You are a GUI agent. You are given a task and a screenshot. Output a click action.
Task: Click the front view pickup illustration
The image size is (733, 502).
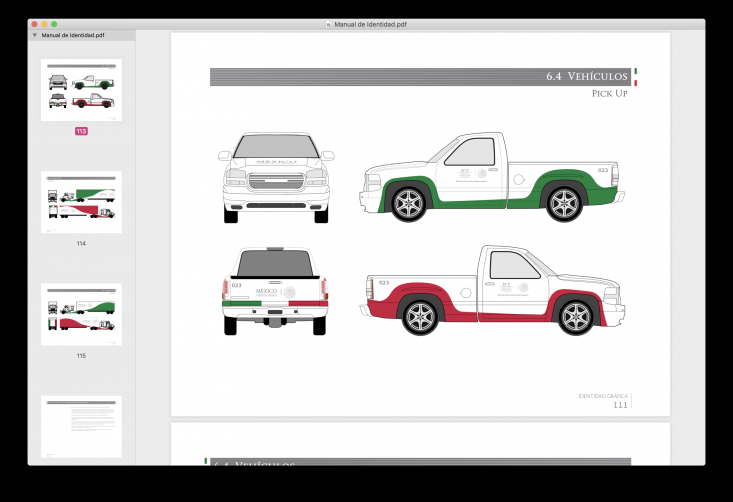276,178
